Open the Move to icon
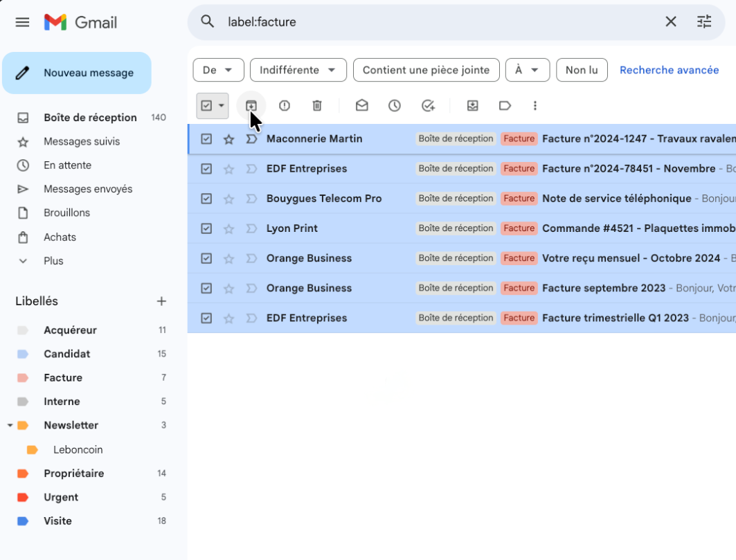 472,106
